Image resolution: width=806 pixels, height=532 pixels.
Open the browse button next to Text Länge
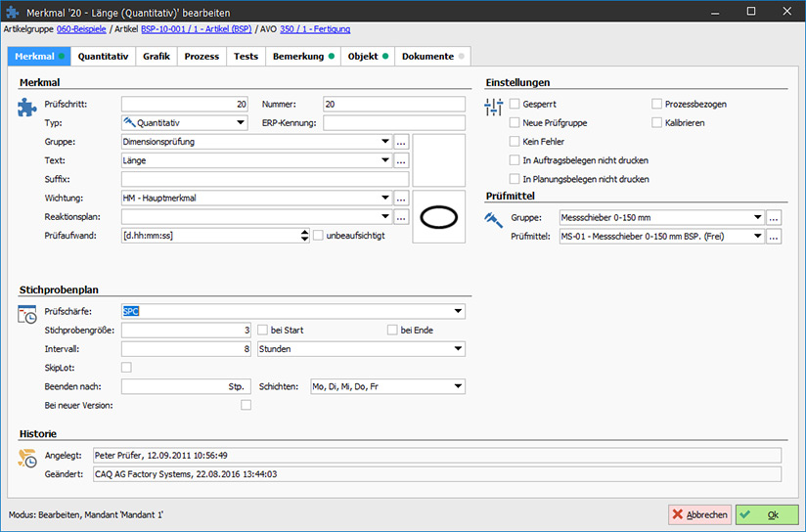(401, 160)
